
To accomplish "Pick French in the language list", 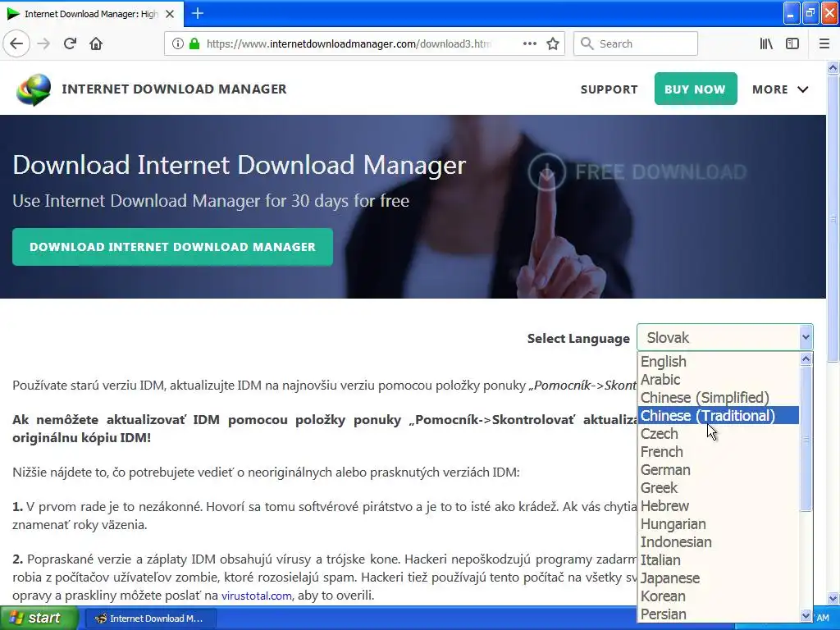I will coord(718,452).
